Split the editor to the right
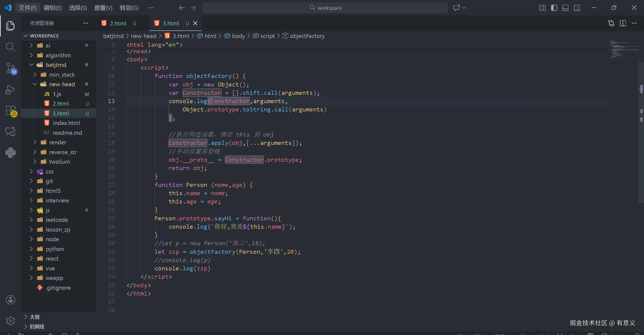The image size is (644, 335). tap(623, 23)
